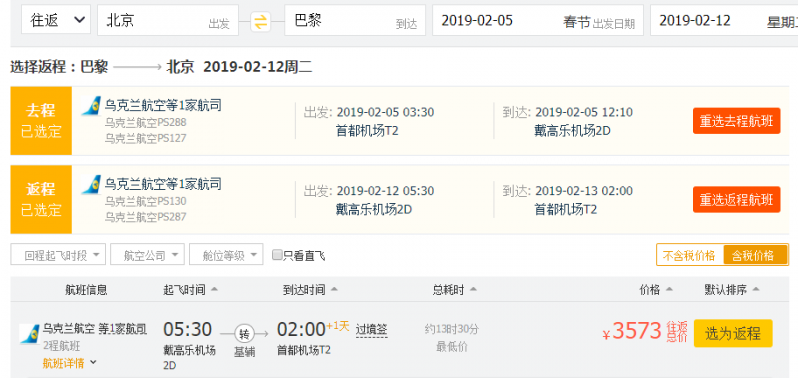Swap departure and arrival cities icon
Screen dimensions: 798x378
coord(261,21)
